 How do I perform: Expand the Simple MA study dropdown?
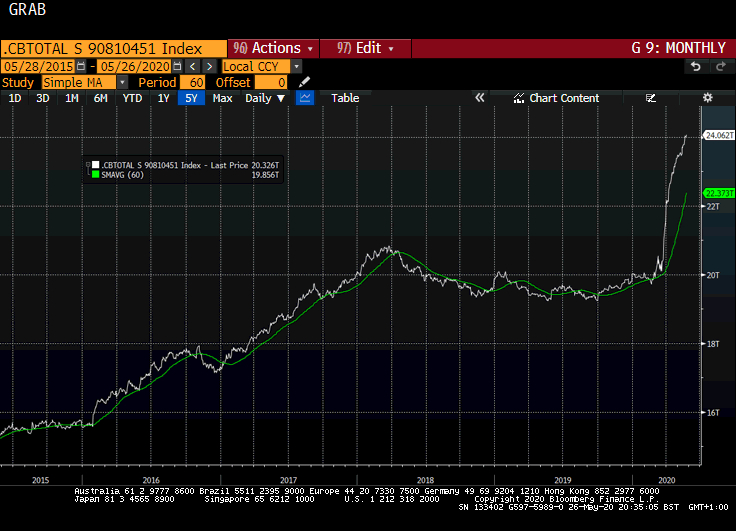(x=122, y=83)
